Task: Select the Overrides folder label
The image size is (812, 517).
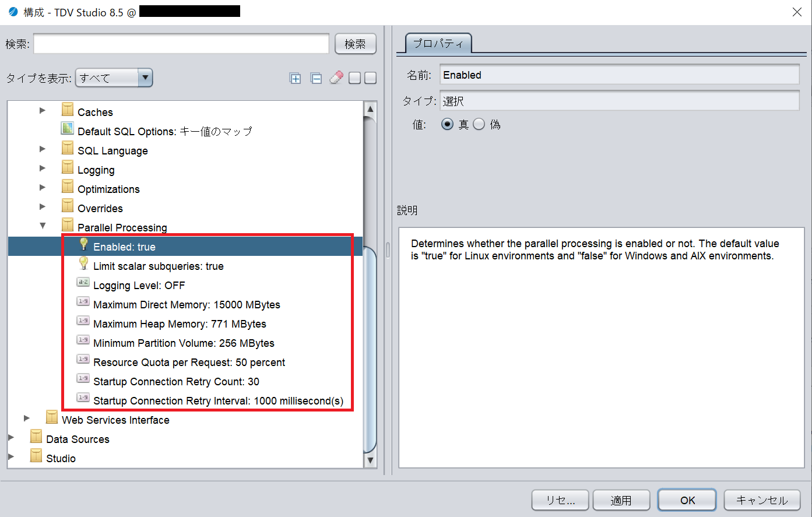Action: point(100,208)
